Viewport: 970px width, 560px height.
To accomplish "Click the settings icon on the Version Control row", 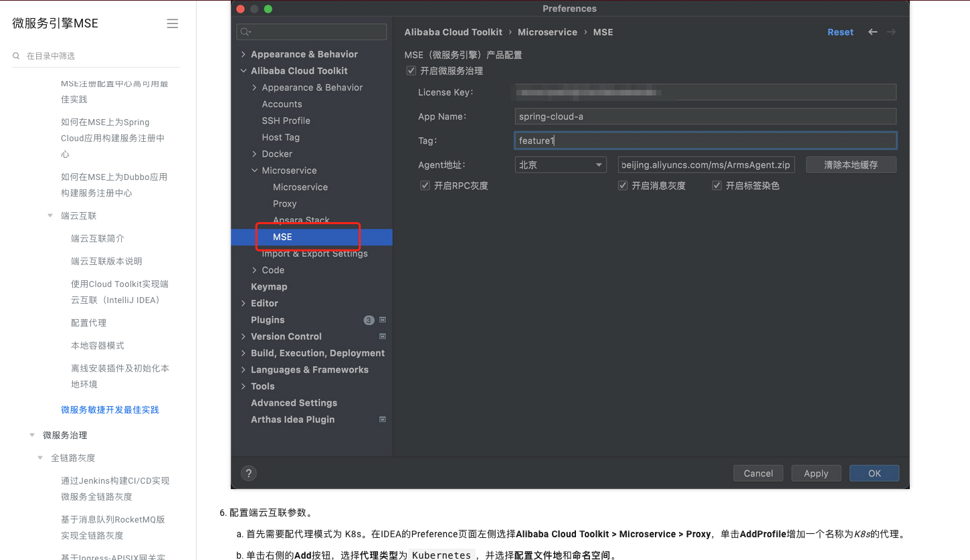I will [x=383, y=337].
